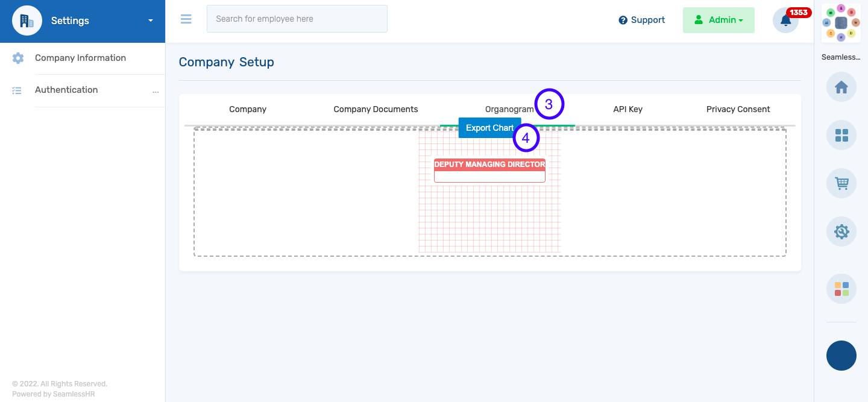
Task: Select the API Key tab
Action: click(627, 109)
